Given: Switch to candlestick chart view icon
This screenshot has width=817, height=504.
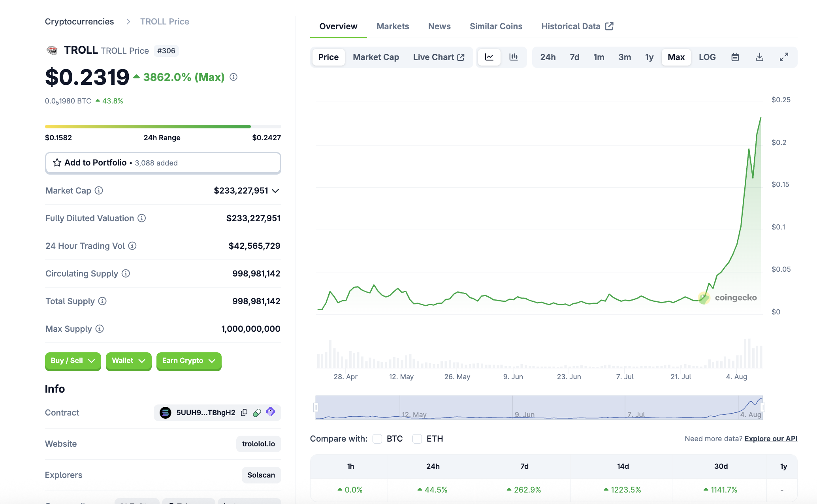Looking at the screenshot, I should [x=513, y=57].
